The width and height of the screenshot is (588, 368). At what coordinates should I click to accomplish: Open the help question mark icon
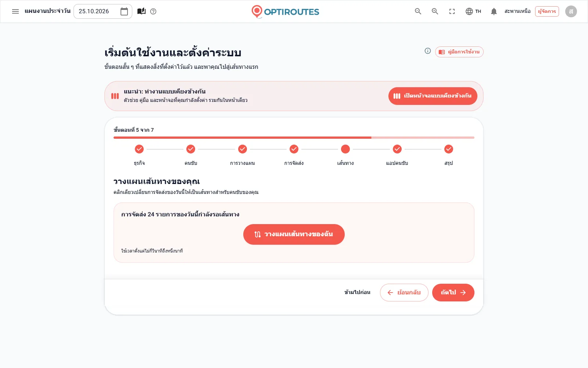tap(154, 11)
